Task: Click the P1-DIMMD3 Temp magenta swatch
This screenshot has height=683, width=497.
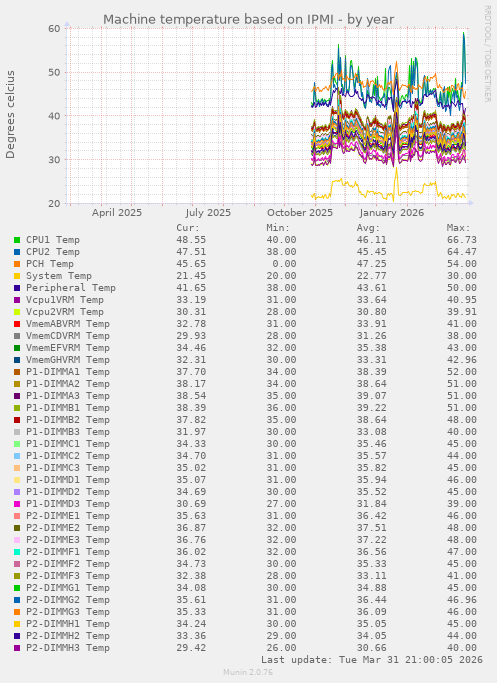Action: [x=17, y=504]
